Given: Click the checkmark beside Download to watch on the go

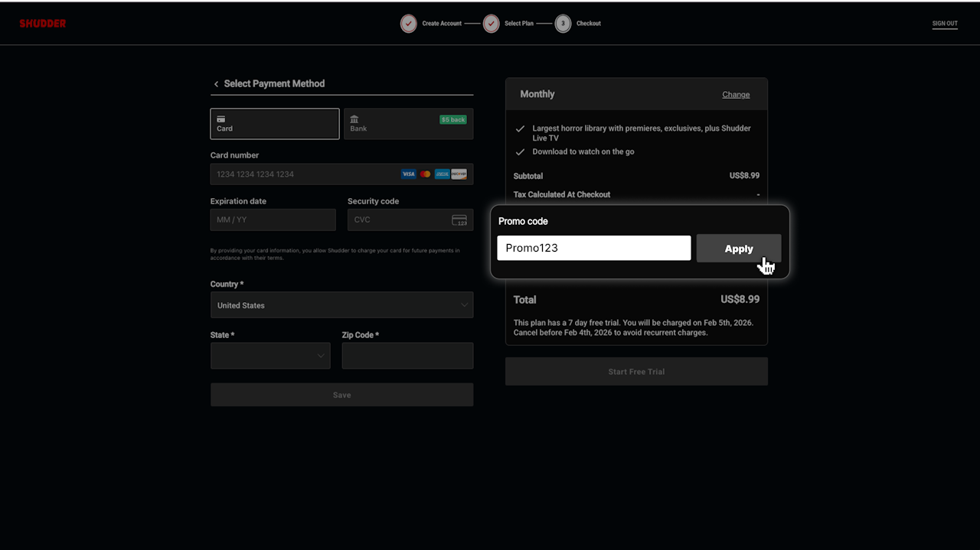Looking at the screenshot, I should 520,151.
